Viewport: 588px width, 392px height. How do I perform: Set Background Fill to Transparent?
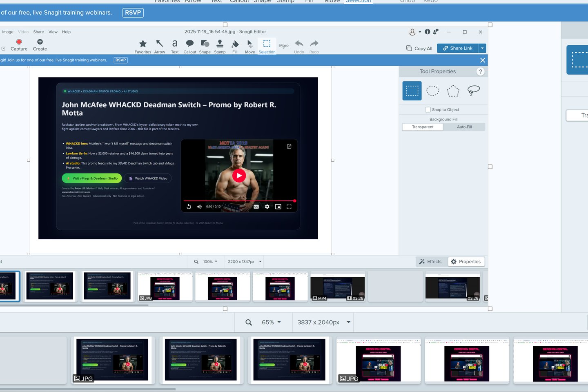tap(423, 127)
